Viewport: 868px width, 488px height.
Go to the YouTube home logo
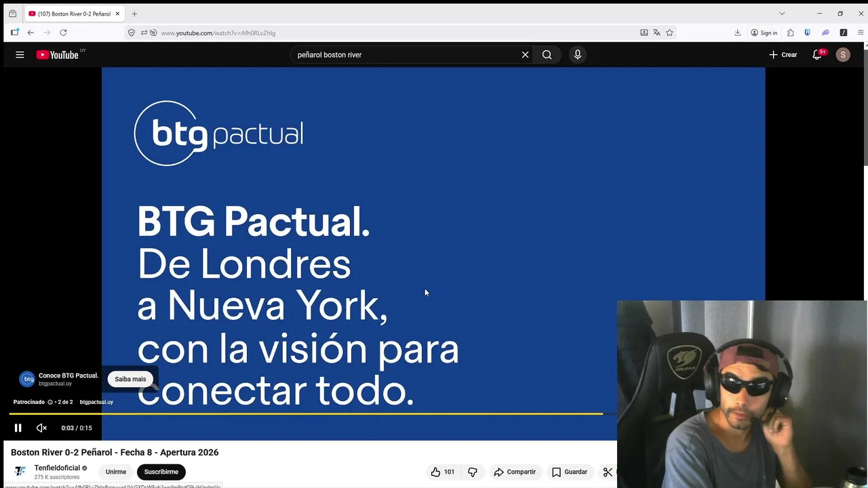pos(58,55)
